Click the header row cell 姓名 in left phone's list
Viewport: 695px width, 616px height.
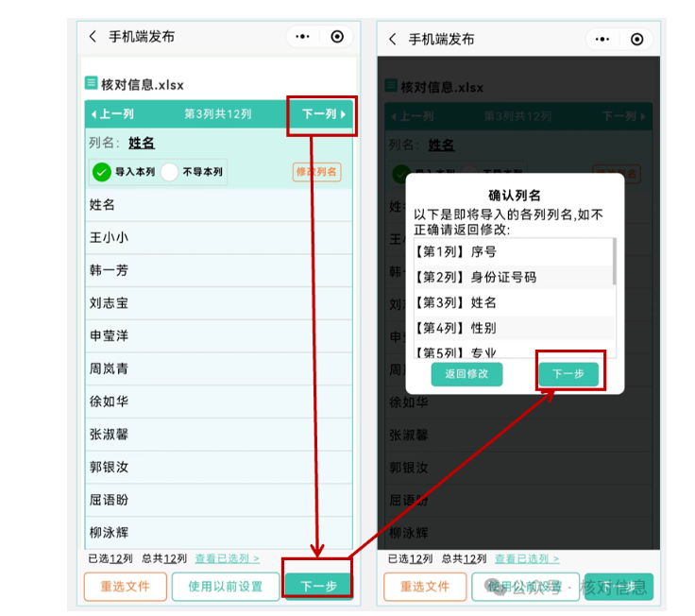click(x=219, y=205)
